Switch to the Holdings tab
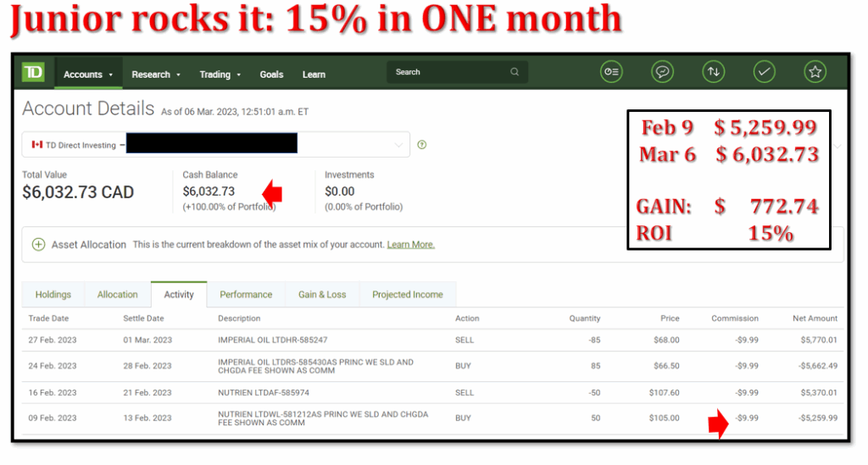Image resolution: width=868 pixels, height=465 pixels. (x=53, y=295)
